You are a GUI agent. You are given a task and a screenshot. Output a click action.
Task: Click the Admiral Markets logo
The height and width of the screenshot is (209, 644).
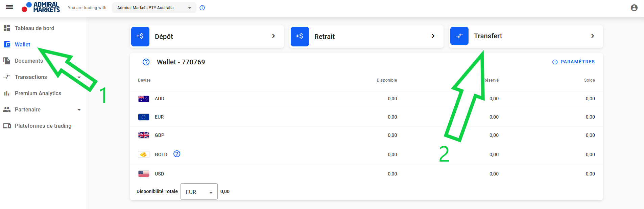coord(41,7)
